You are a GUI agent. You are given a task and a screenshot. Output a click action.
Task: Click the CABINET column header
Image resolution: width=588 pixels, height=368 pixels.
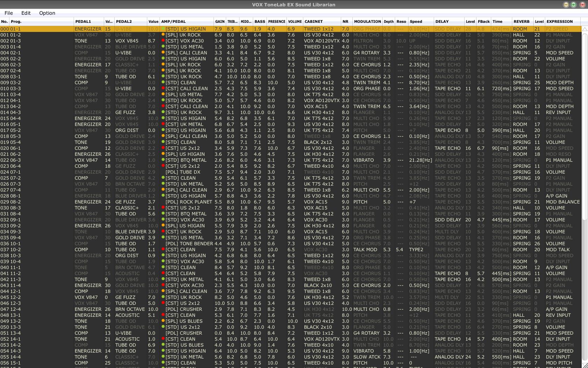322,21
